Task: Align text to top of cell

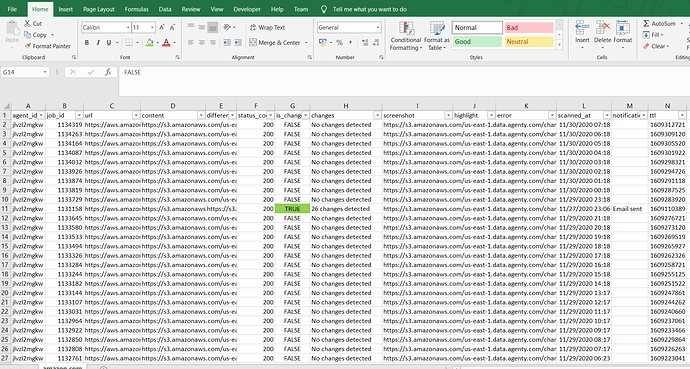Action: (x=191, y=27)
